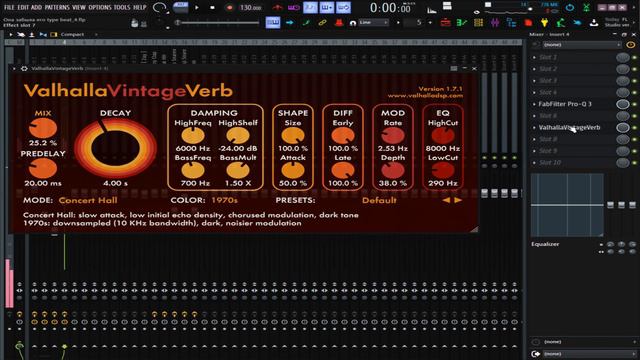
Task: Toggle the orange mixer effects bypass icon
Action: click(x=631, y=44)
